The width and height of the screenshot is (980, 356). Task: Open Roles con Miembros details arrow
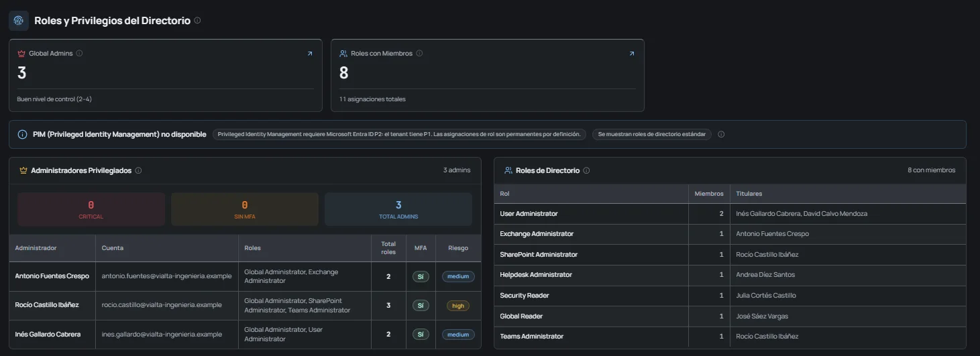(631, 54)
